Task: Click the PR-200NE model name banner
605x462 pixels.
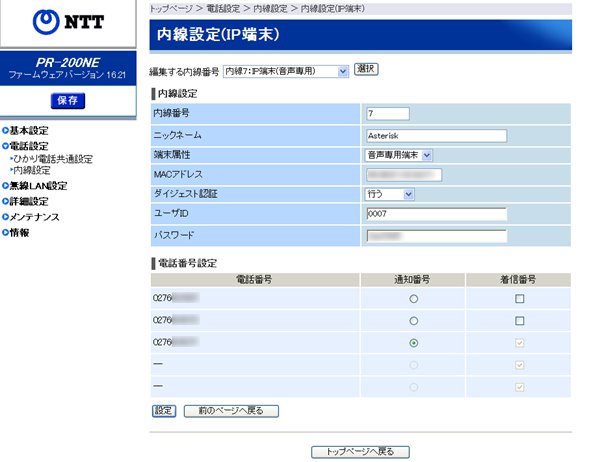Action: pos(68,63)
